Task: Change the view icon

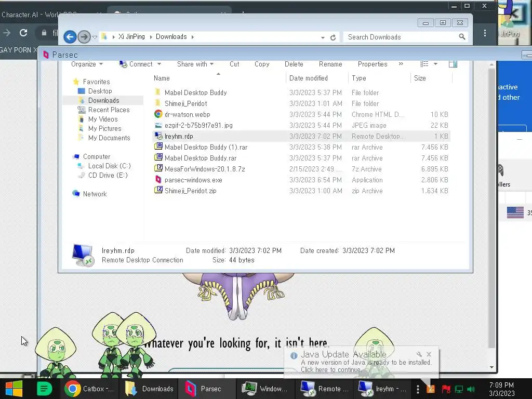Action: pyautogui.click(x=424, y=64)
